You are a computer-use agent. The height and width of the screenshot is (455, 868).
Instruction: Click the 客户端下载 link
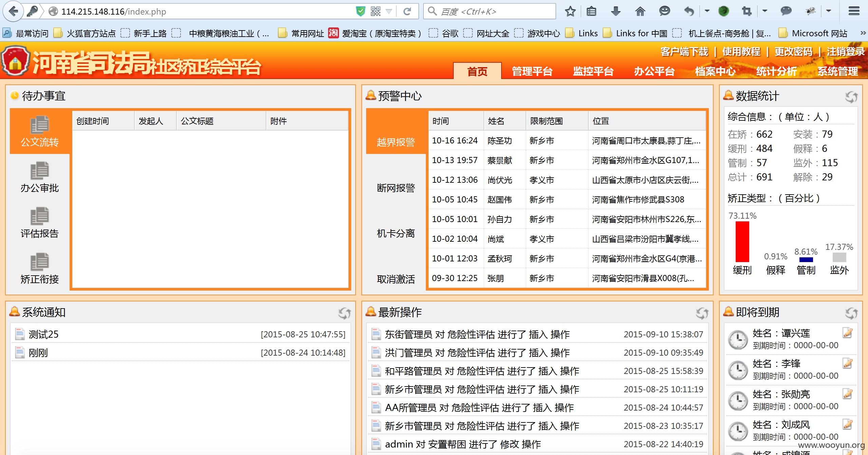click(x=684, y=52)
